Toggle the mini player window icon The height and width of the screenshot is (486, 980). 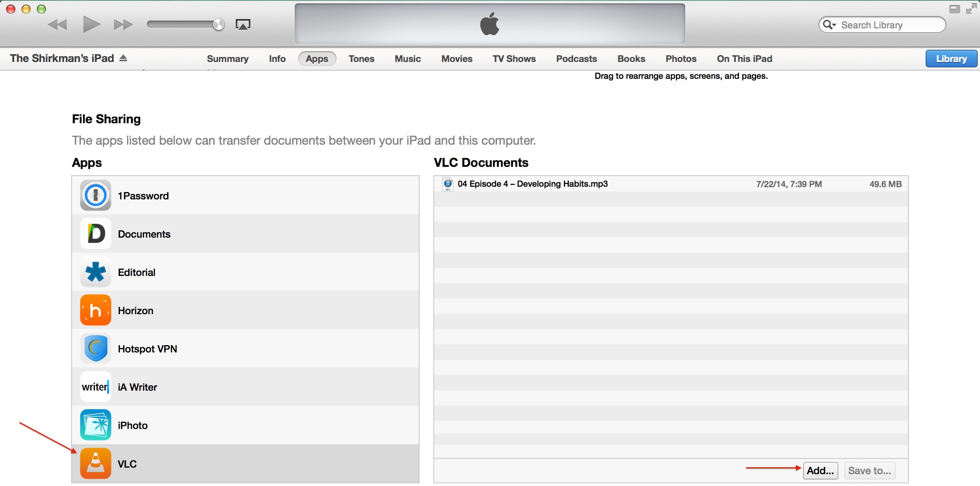click(955, 9)
